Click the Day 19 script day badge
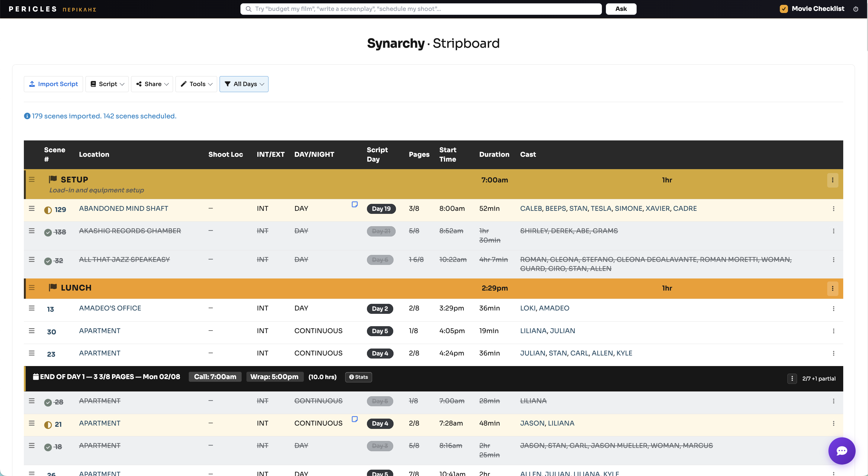Screen dimensions: 868x476 click(x=381, y=209)
